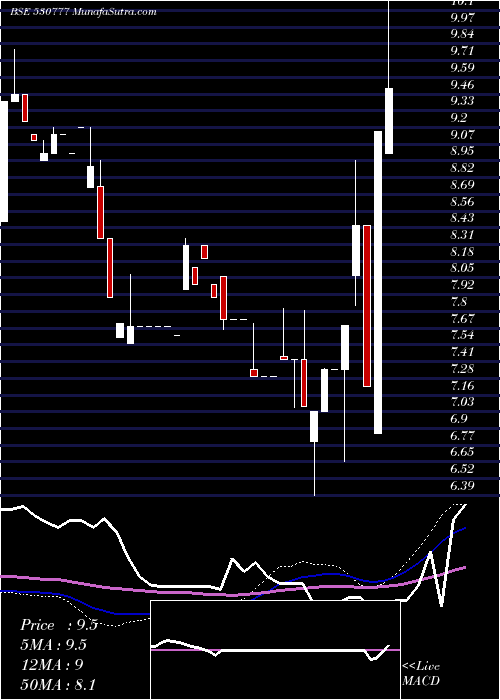Click the <<Live MACD label
The height and width of the screenshot is (700, 500).
click(421, 674)
